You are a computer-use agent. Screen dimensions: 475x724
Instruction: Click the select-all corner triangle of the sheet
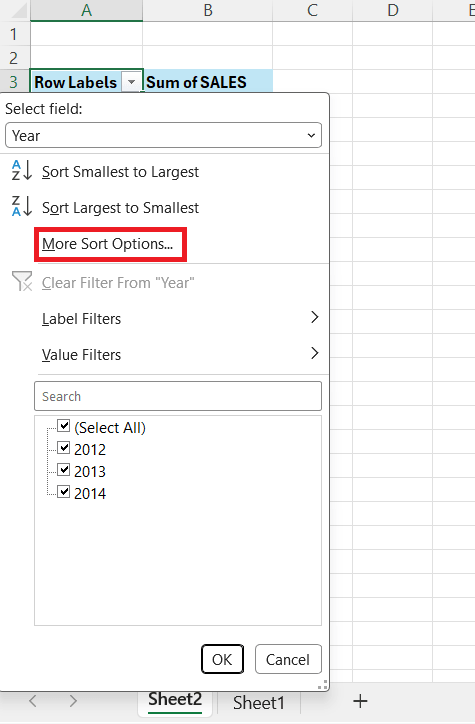click(18, 11)
